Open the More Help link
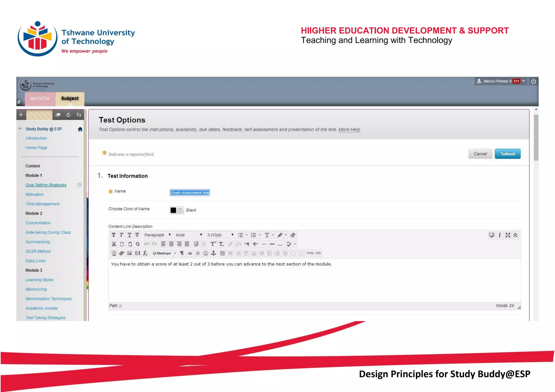 (x=349, y=129)
